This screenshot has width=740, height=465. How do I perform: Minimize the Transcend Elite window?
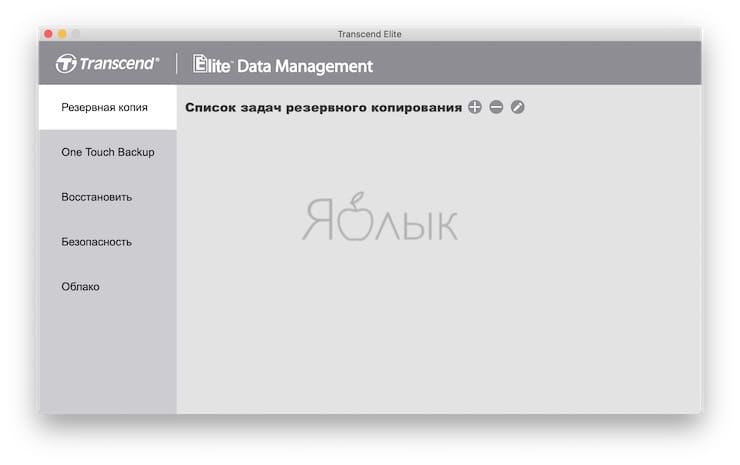point(62,34)
